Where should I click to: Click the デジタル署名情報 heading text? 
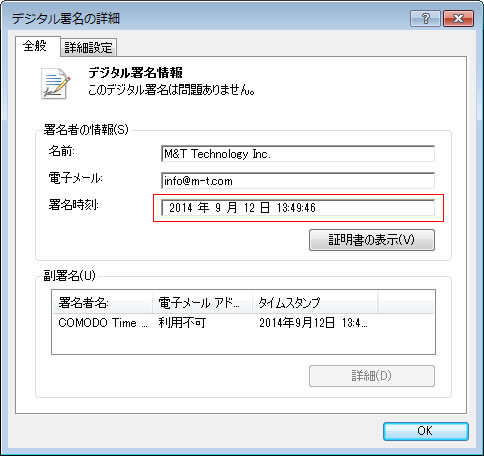[135, 73]
